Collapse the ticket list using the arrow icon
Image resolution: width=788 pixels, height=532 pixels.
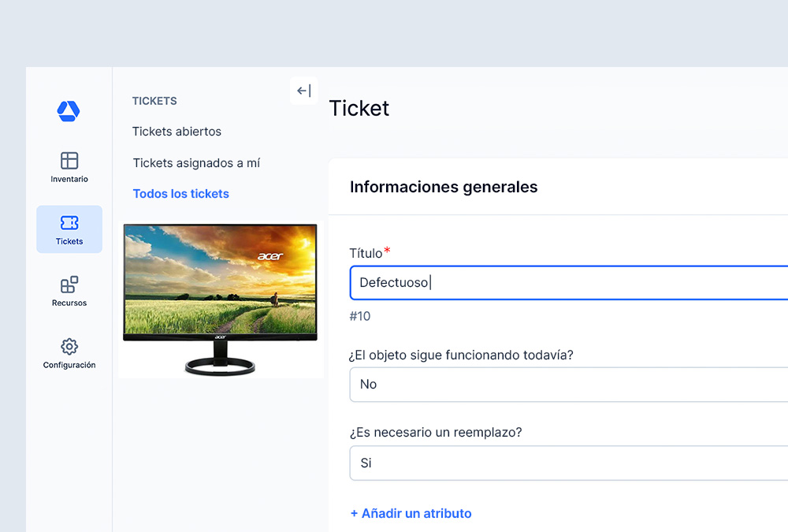303,91
